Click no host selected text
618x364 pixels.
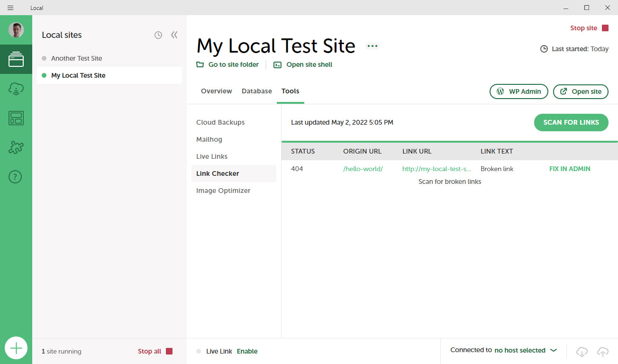click(520, 350)
